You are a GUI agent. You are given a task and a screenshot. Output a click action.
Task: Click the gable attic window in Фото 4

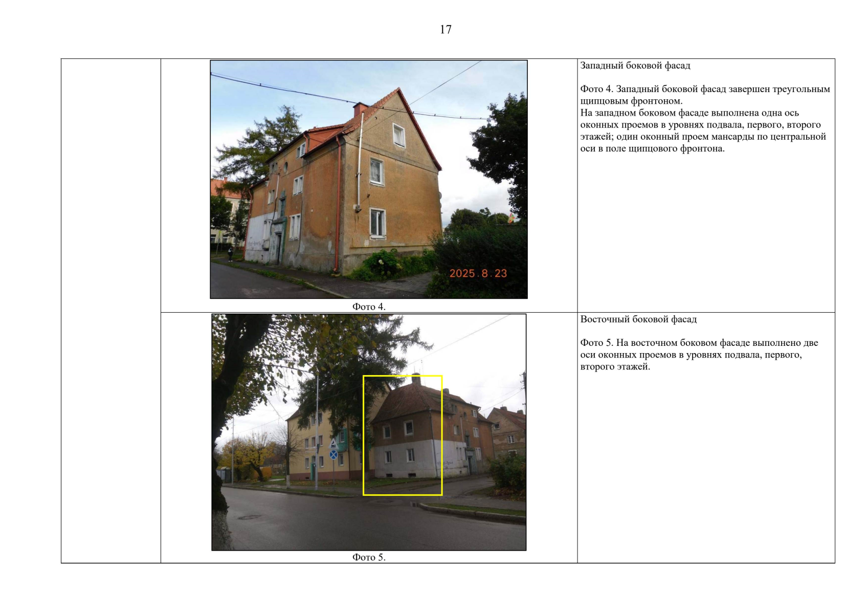[399, 135]
